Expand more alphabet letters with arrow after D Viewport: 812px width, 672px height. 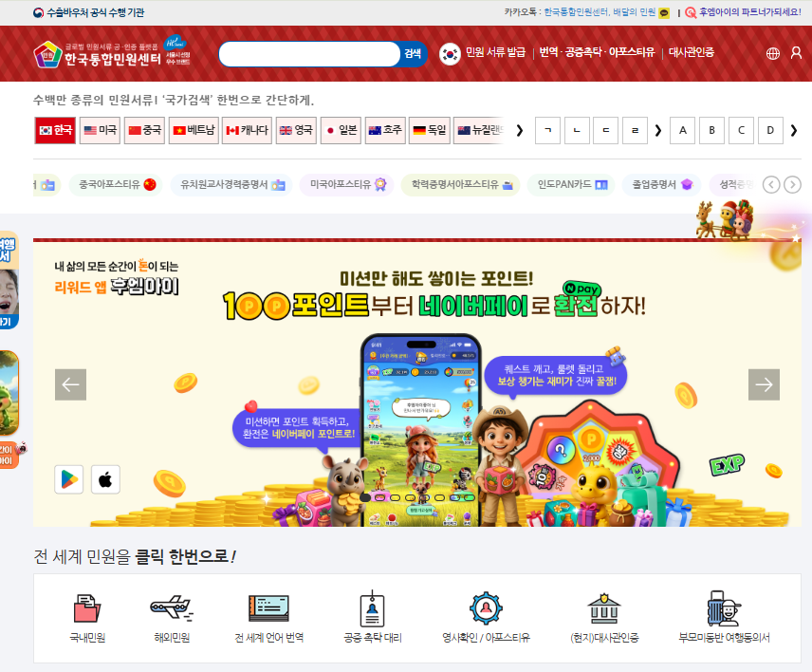pos(794,131)
